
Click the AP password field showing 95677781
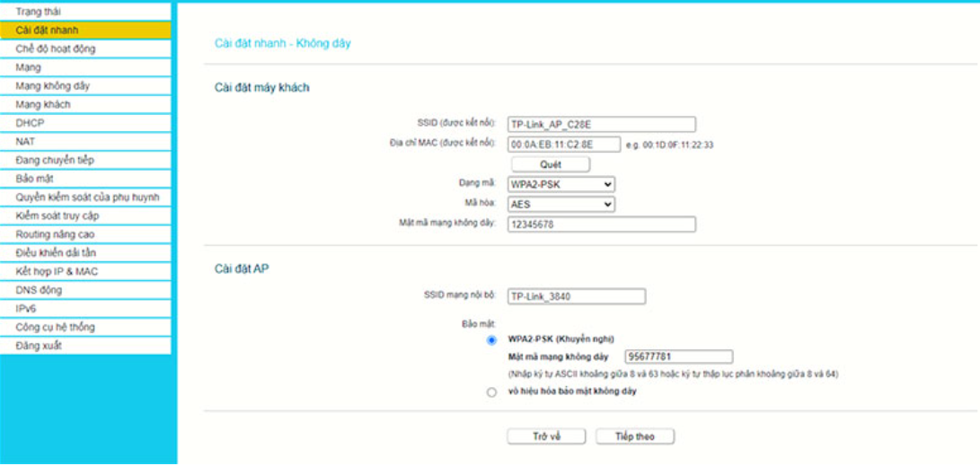(679, 356)
